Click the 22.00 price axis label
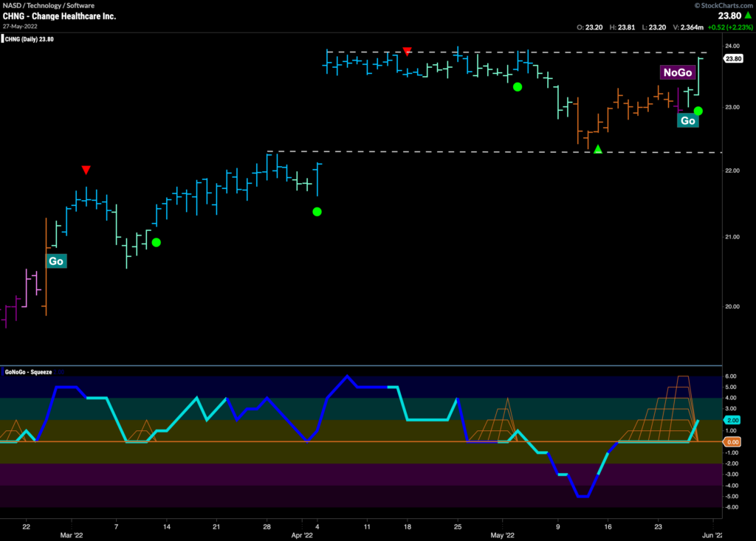Screen dimensions: 756x541 [732, 170]
